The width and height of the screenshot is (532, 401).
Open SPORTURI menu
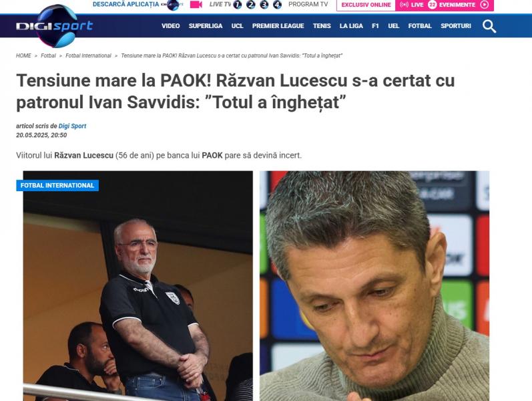(x=456, y=26)
